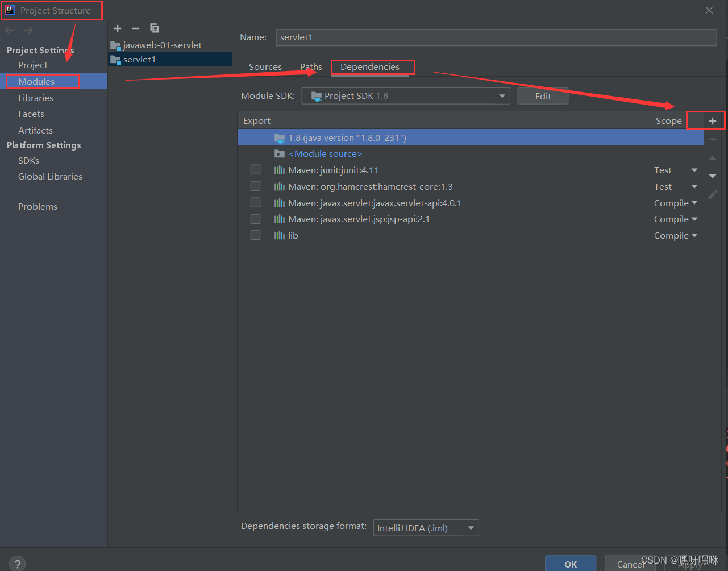Screen dimensions: 728x571
Task: Tick export checkbox for lib
Action: click(x=256, y=235)
